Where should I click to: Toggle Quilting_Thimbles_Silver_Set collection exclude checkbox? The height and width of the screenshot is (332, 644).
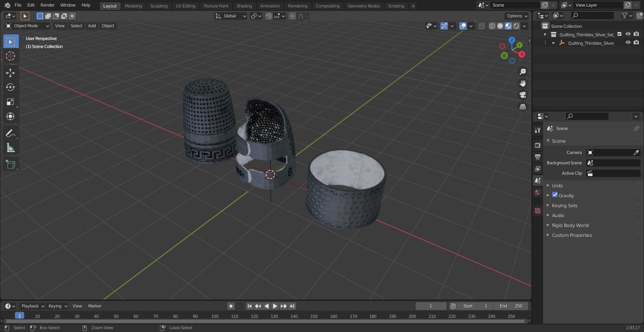[x=619, y=34]
